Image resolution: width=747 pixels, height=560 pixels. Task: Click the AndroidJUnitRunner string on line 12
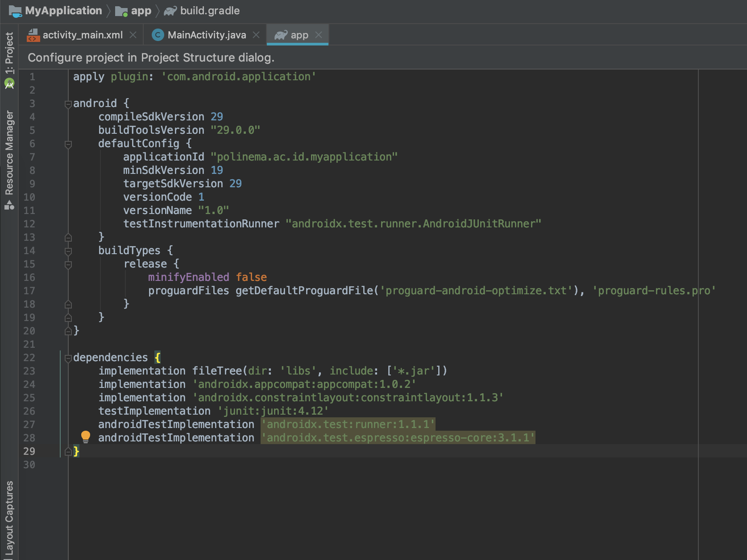pyautogui.click(x=413, y=224)
